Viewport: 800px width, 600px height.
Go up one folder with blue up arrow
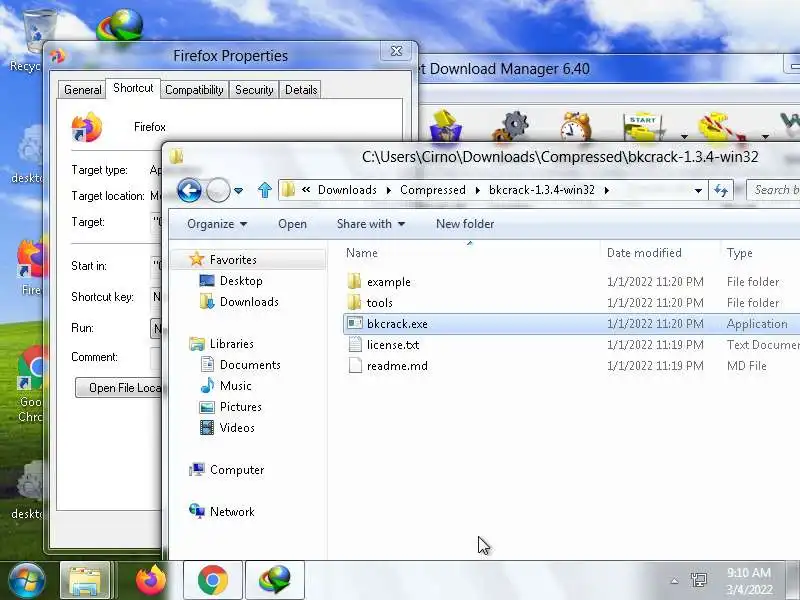[264, 190]
